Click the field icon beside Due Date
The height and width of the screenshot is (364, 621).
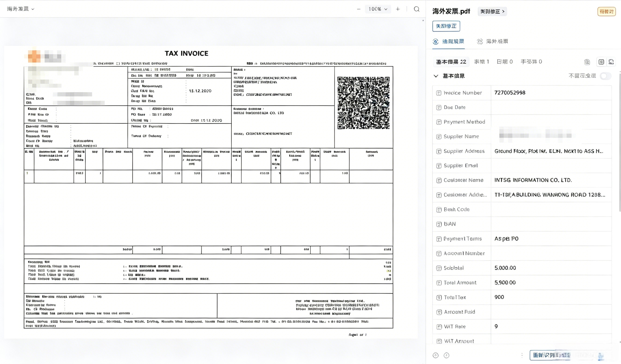[439, 108]
